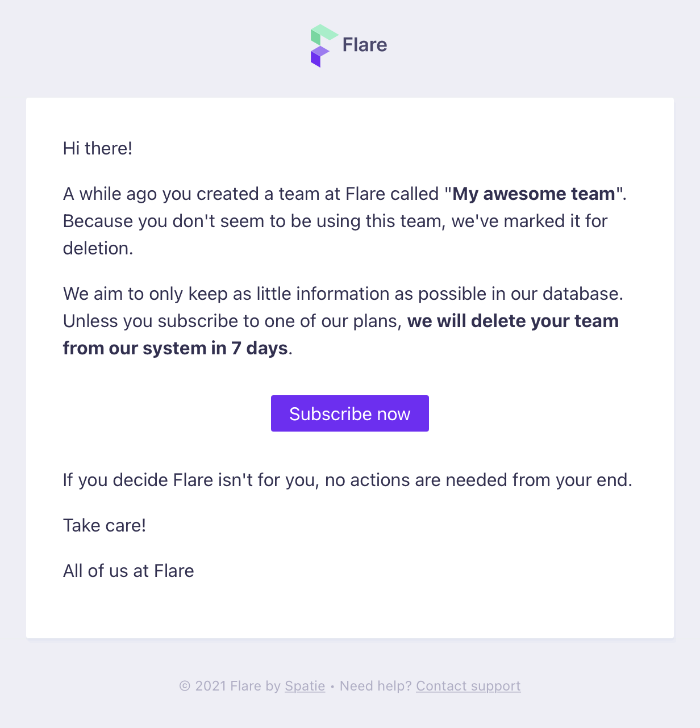
Task: Click the "Hi there!" greeting line
Action: pos(98,148)
